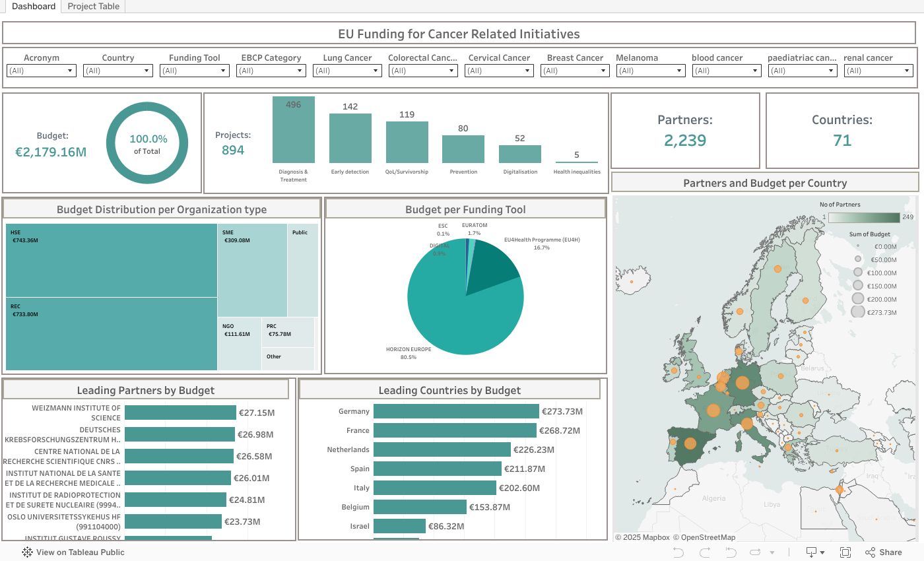Click the Redo arrow icon
Image resolution: width=924 pixels, height=561 pixels.
pos(705,552)
